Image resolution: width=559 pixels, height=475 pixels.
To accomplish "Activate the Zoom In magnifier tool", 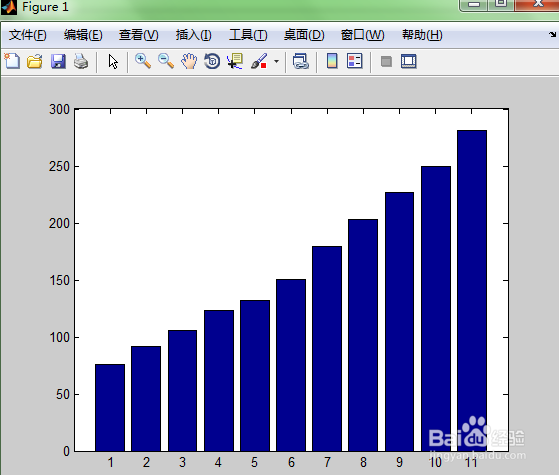I will click(x=143, y=61).
